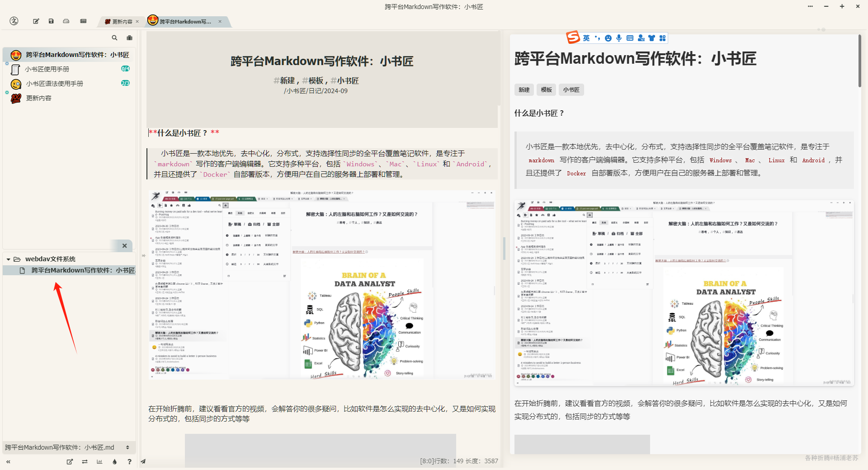The image size is (868, 470).
Task: Click the storage drive icon in toolbar
Action: click(66, 21)
